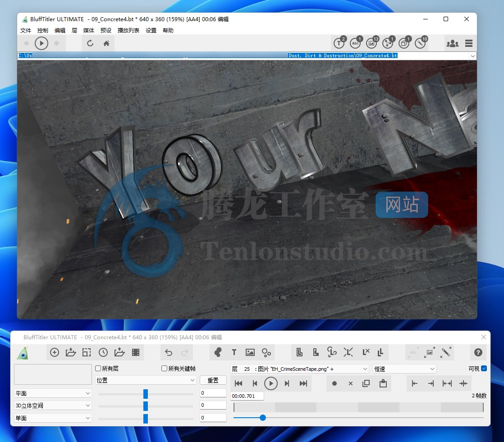Image resolution: width=504 pixels, height=442 pixels.
Task: Click the cube icon with badge 1
Action: click(405, 43)
